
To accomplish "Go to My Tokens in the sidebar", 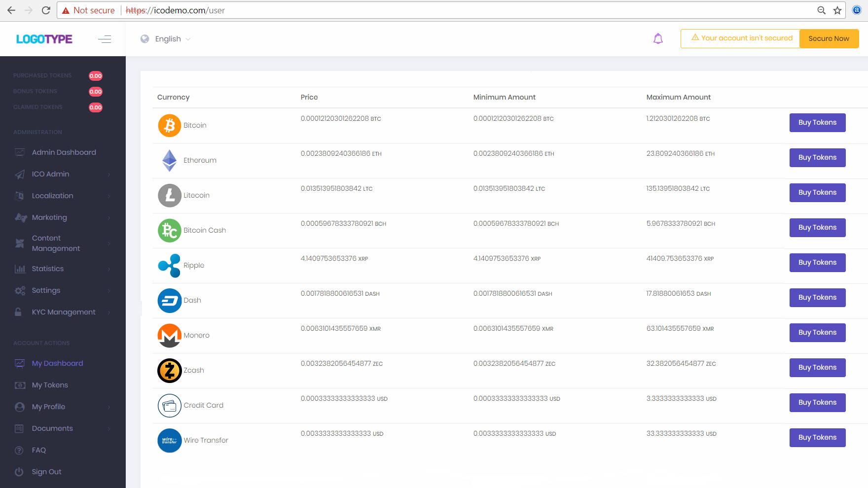I will click(49, 384).
